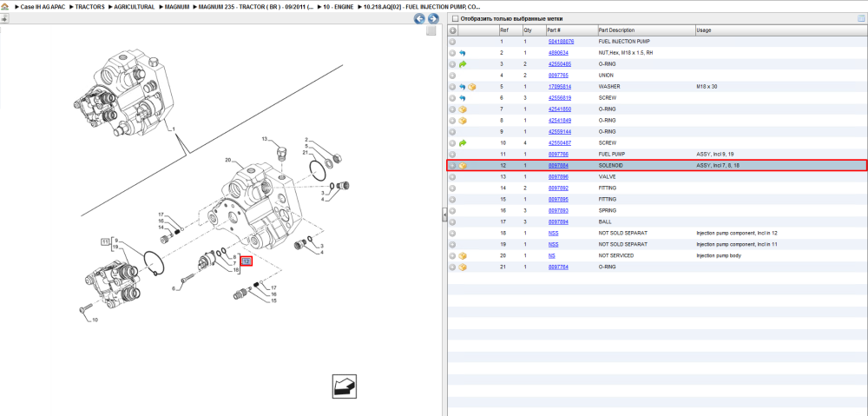The image size is (868, 416).
Task: Open part number link 8097765
Action: point(558,76)
